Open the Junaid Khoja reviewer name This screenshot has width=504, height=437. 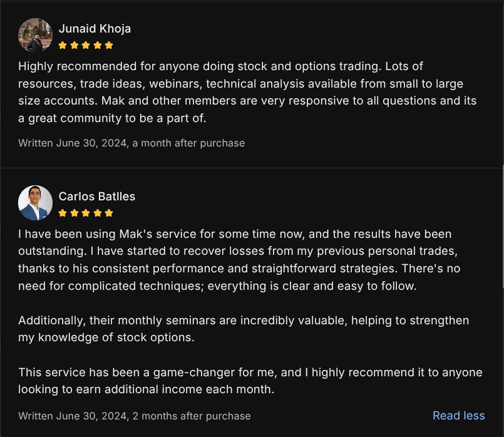pos(95,29)
